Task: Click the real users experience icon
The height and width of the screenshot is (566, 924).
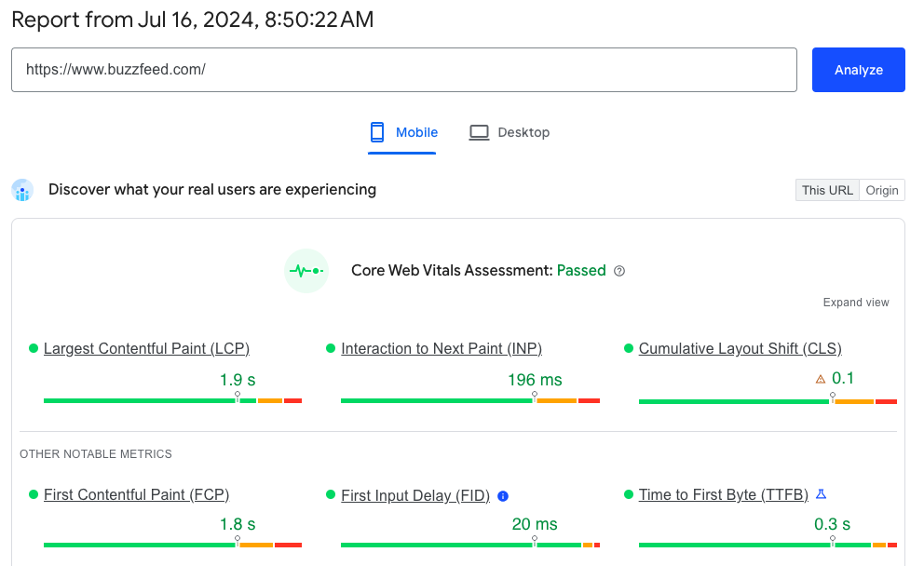Action: [x=22, y=190]
